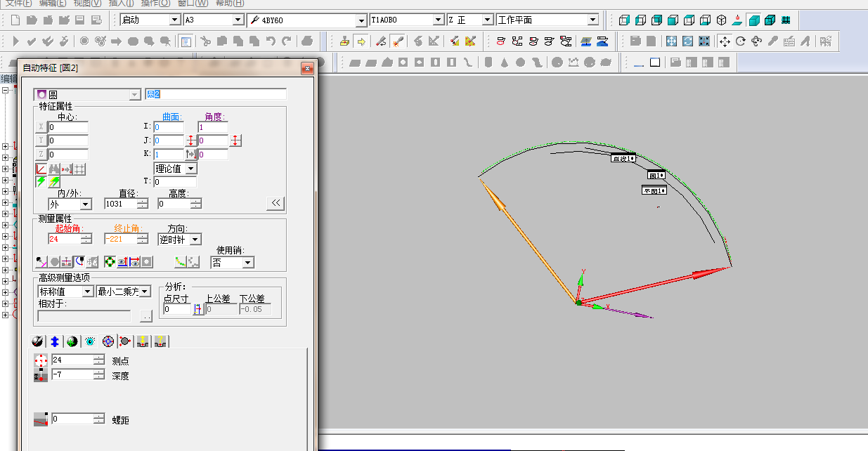Toggle the circular moves button with green dots
Image resolution: width=868 pixels, height=451 pixels.
click(x=110, y=262)
